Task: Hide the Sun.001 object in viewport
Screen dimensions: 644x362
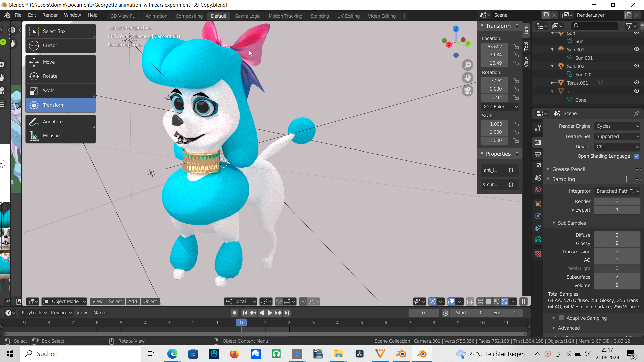Action: click(637, 49)
